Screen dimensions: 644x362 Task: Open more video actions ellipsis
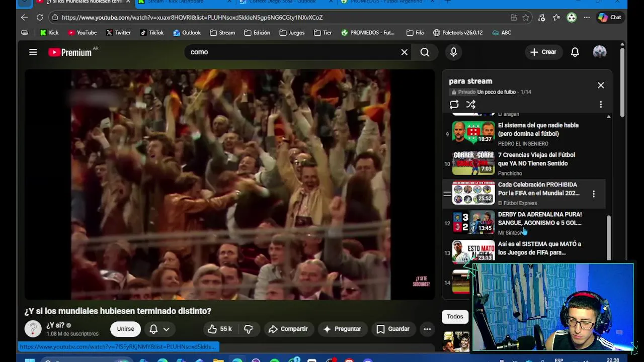tap(427, 329)
